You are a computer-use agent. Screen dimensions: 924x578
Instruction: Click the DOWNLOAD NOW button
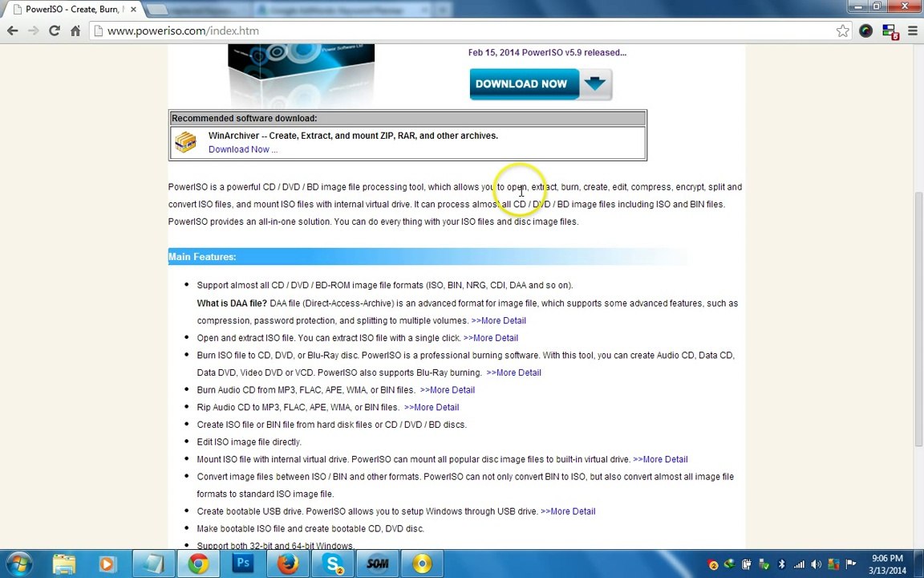(x=541, y=83)
